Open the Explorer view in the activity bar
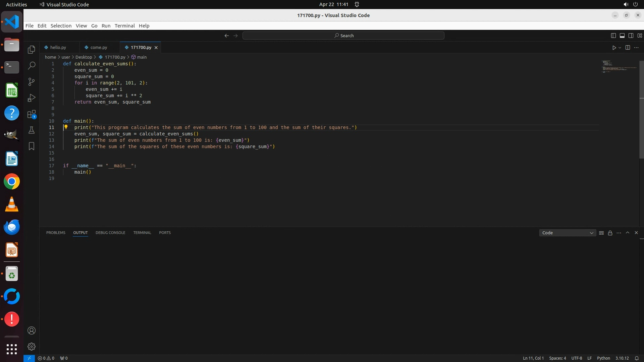This screenshot has height=362, width=644. coord(32,50)
